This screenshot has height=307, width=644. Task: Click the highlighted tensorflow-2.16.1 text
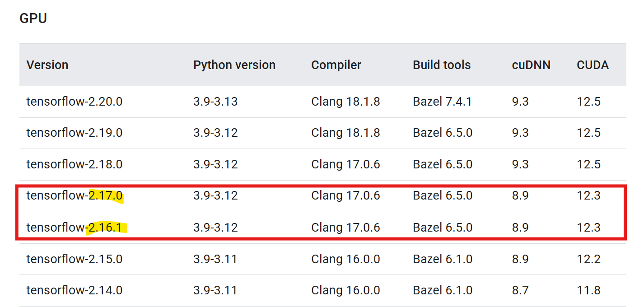point(74,228)
